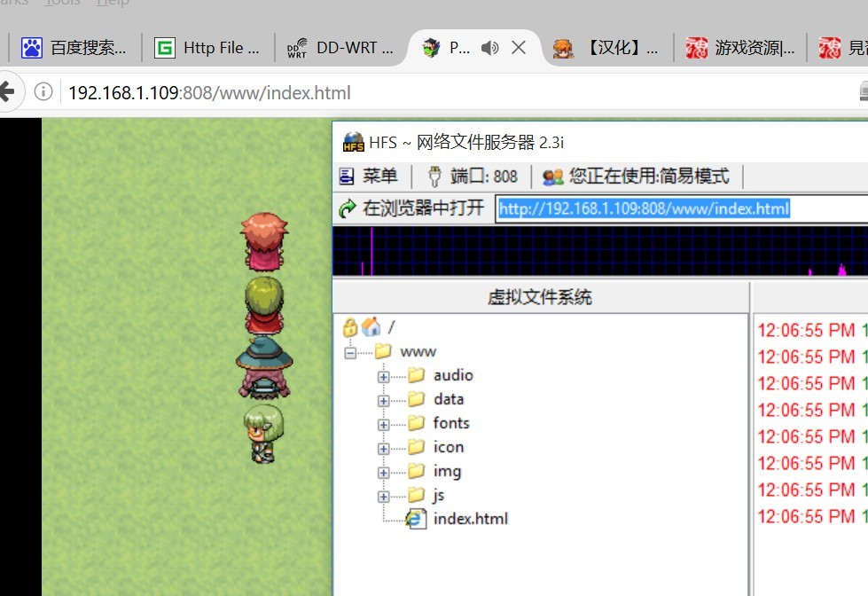868x596 pixels.
Task: Click the lock icon on the root node
Action: [350, 327]
